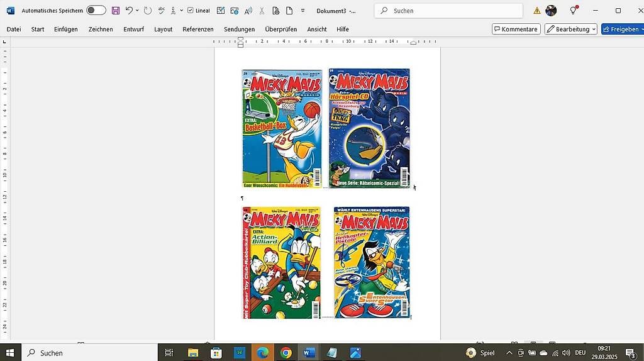Click the Dokument3 title text

pos(331,11)
